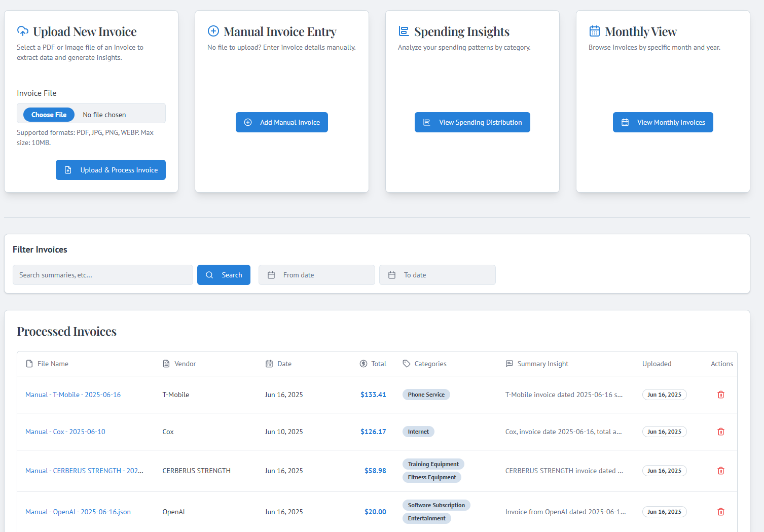Click the cloud upload icon beside Upload New Invoice
Viewport: 764px width, 532px height.
(x=23, y=31)
